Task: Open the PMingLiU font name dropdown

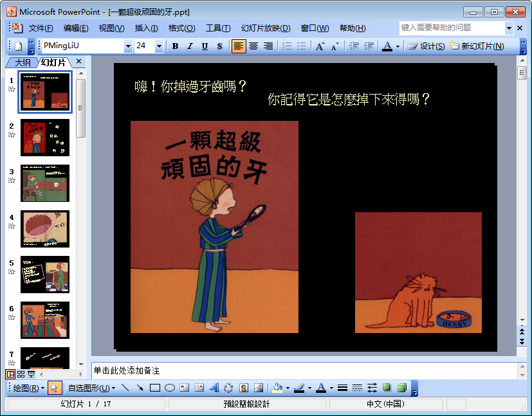Action: pos(128,46)
